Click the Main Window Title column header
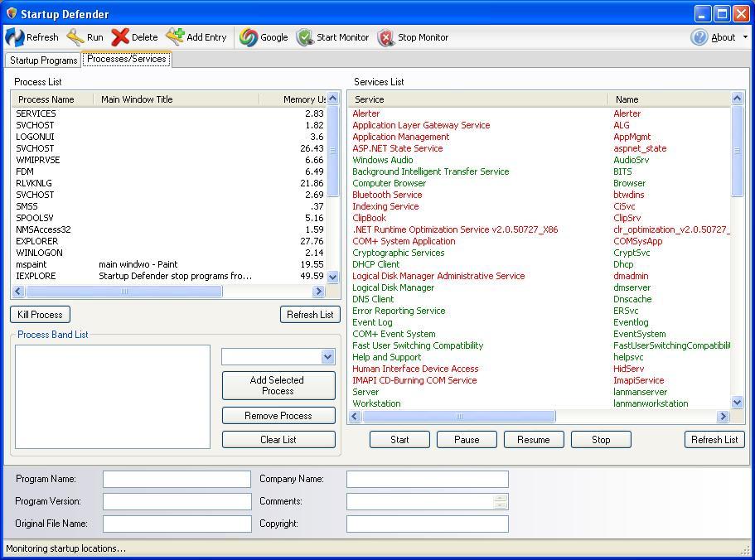Screen dimensions: 755x560 point(177,99)
